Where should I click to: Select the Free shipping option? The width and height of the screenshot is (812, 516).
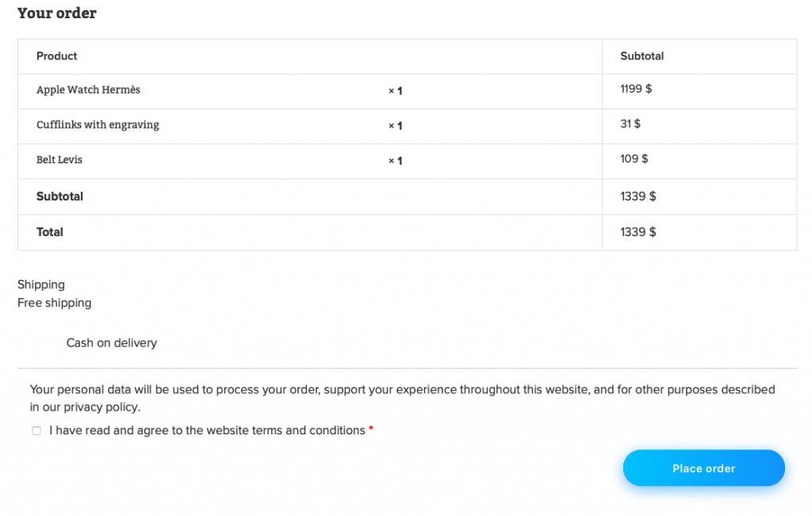(x=55, y=303)
